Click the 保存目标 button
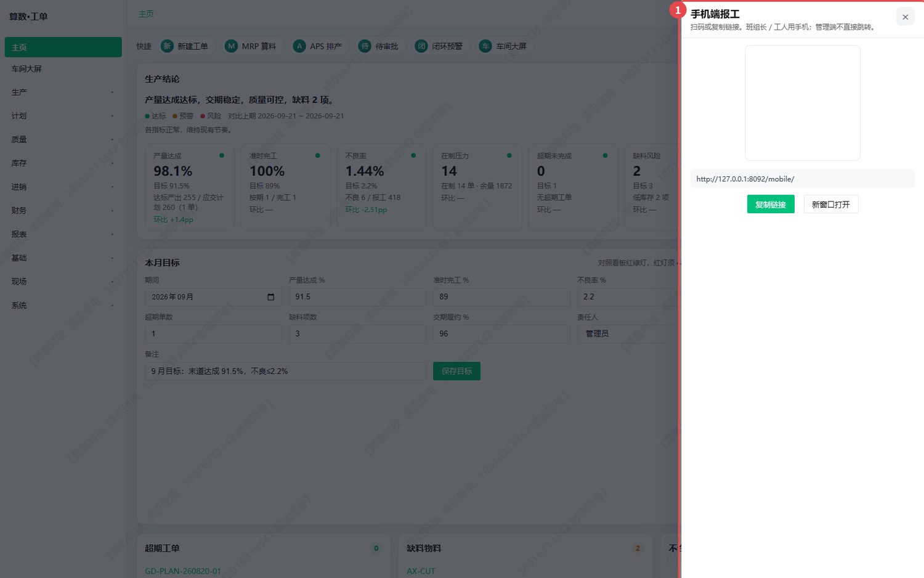Viewport: 924px width, 578px height. coord(456,371)
